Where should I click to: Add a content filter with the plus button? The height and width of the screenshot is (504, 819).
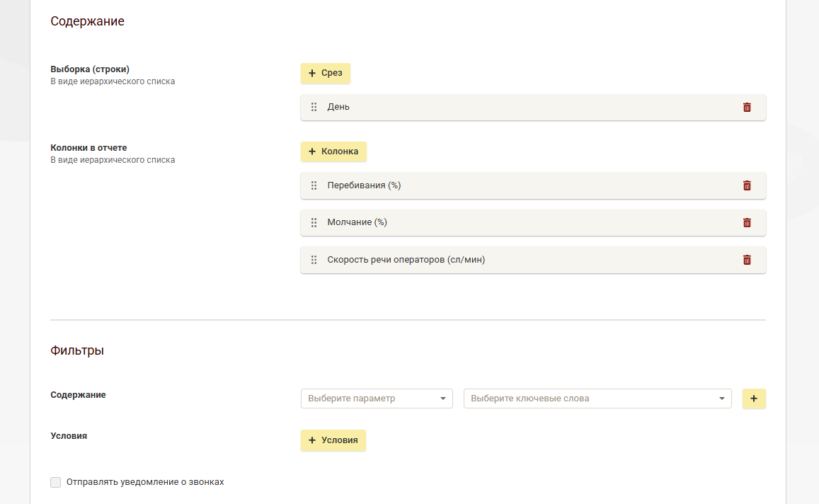[754, 399]
